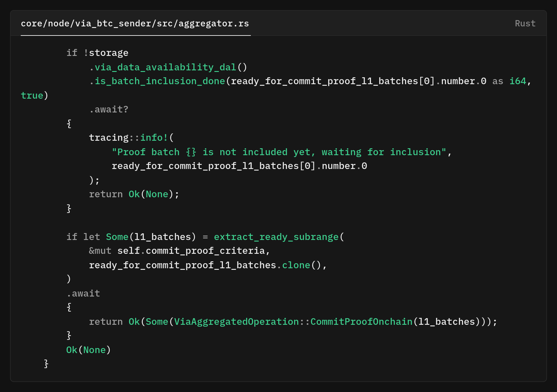Screen dimensions: 557x392
Task: Click the 'tracing' module name
Action: (x=108, y=138)
